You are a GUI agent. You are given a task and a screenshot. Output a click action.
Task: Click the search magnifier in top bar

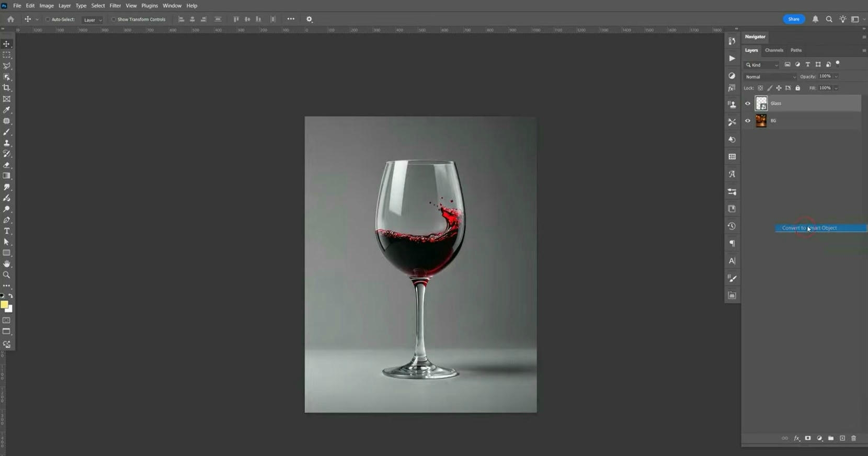click(x=829, y=19)
